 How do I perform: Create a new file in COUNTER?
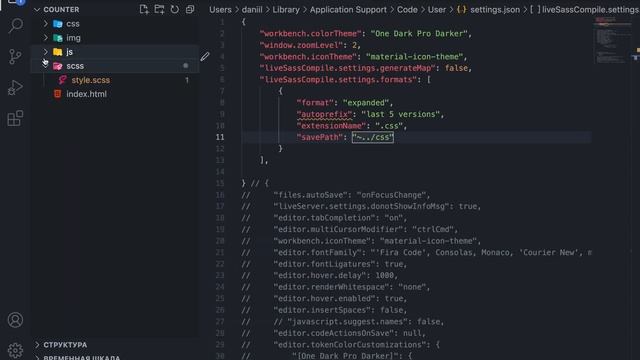tap(144, 9)
